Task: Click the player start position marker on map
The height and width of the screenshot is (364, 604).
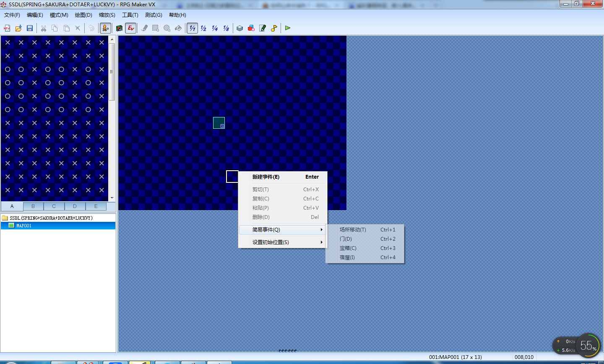Action: pos(219,123)
